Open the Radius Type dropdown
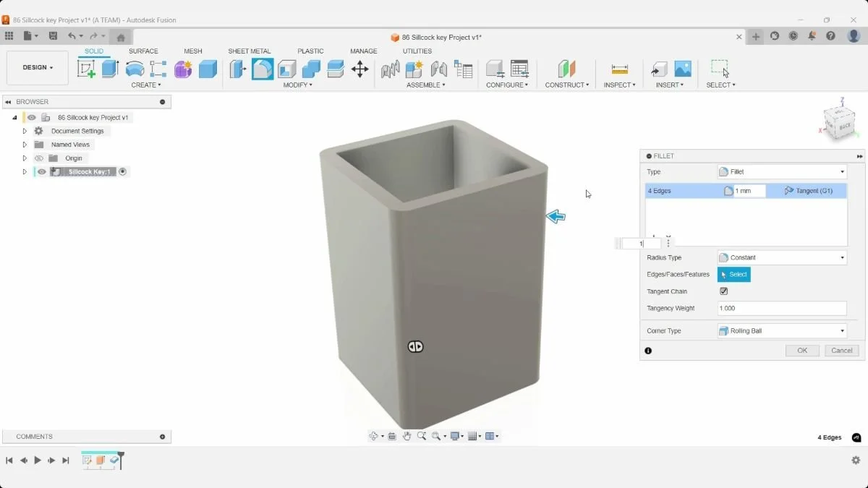 [782, 257]
